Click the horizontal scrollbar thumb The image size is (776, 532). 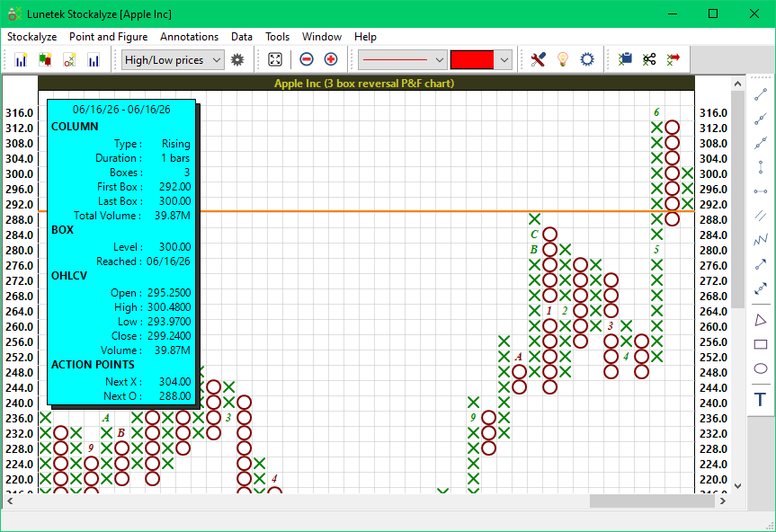pos(652,501)
